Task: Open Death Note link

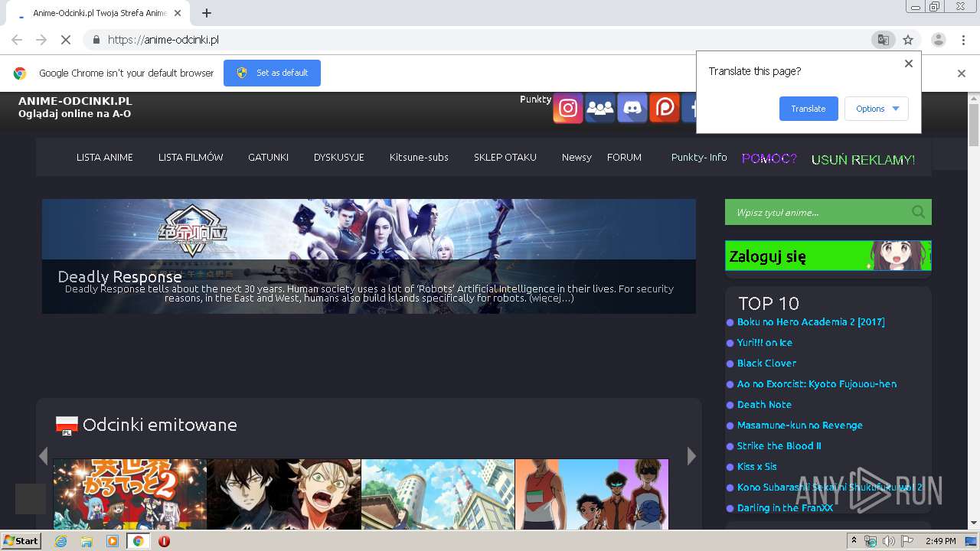Action: (x=764, y=405)
